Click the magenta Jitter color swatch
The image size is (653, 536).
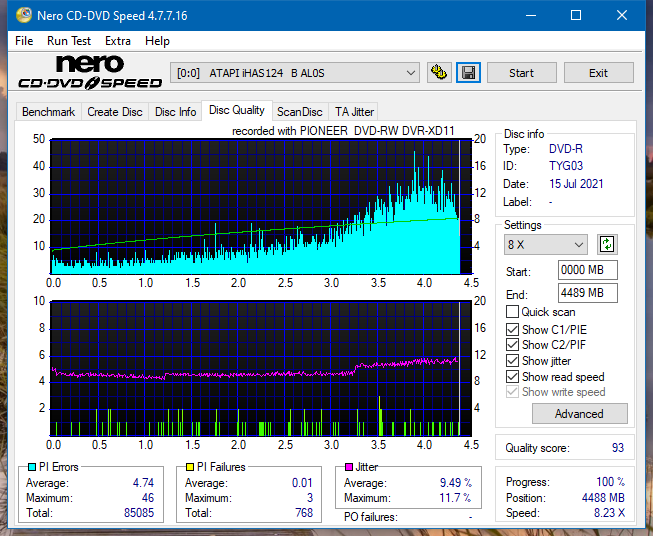[349, 467]
